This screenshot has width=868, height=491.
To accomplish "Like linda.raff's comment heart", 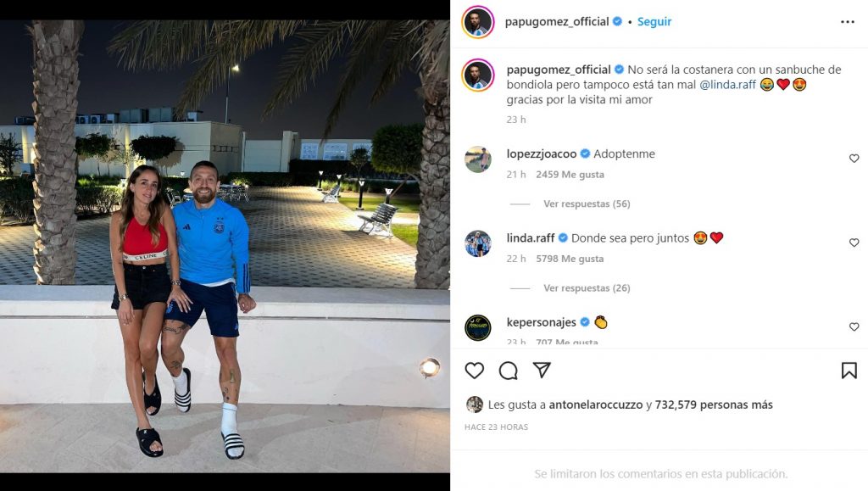I will (x=854, y=243).
